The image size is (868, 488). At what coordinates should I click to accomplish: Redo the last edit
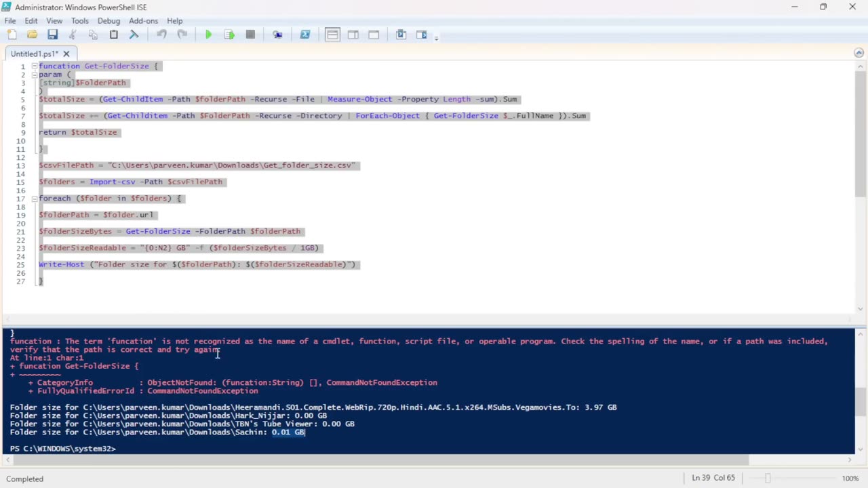tap(182, 35)
